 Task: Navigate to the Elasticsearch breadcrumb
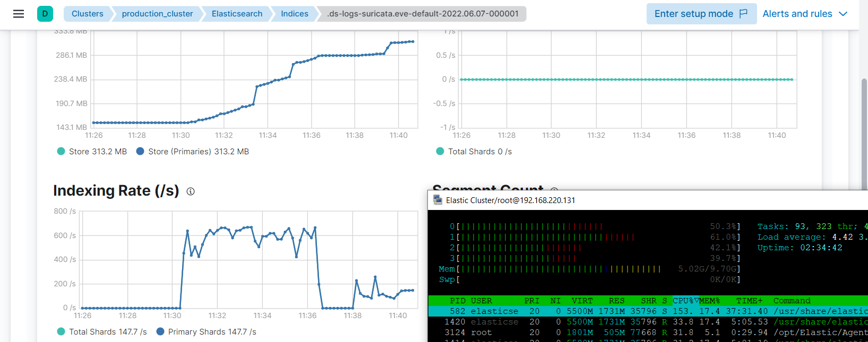click(237, 14)
